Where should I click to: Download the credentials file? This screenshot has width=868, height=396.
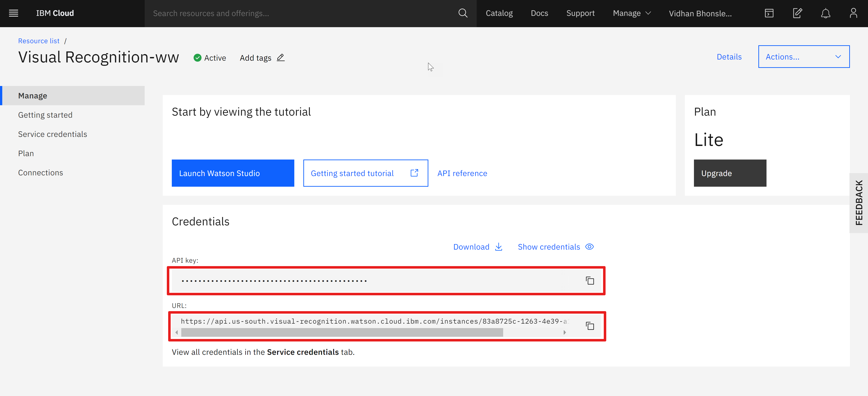coord(478,247)
